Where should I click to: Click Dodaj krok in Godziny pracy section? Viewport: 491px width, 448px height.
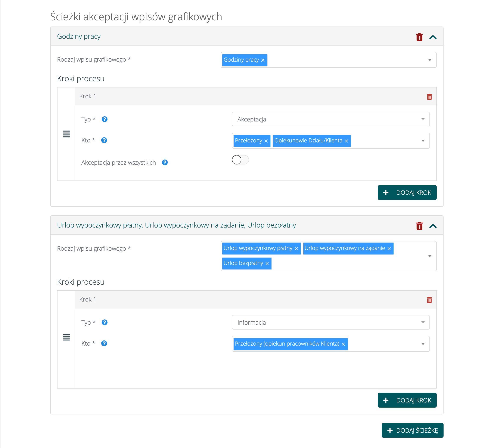[407, 193]
